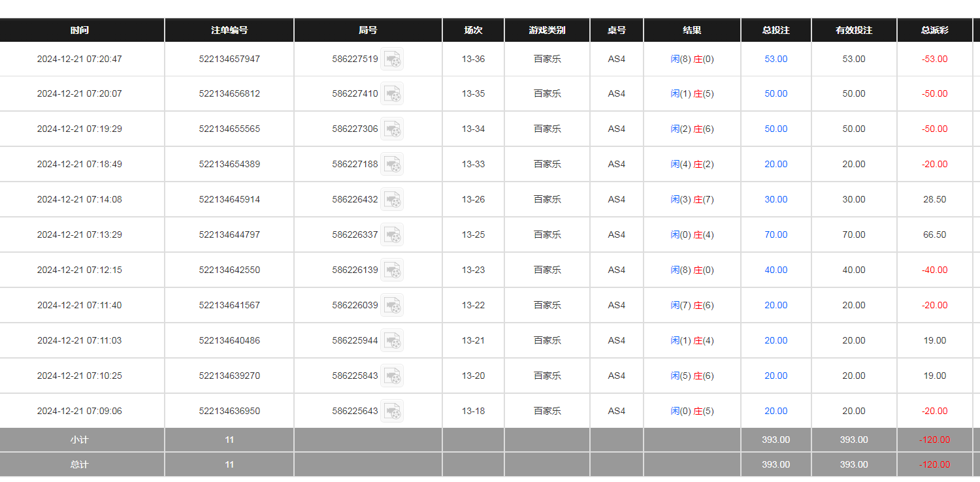
Task: Click the 结果 column header
Action: (692, 30)
